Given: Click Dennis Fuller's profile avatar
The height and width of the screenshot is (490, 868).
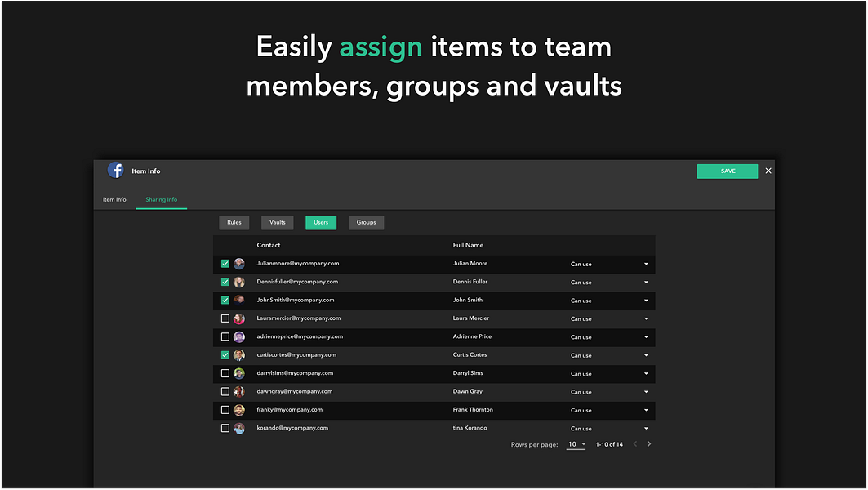Looking at the screenshot, I should click(x=239, y=282).
